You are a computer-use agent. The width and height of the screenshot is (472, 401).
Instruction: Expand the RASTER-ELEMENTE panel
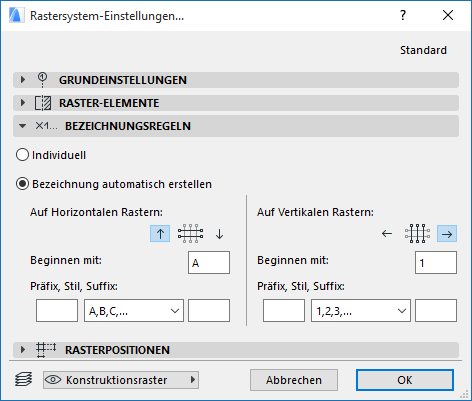click(236, 103)
